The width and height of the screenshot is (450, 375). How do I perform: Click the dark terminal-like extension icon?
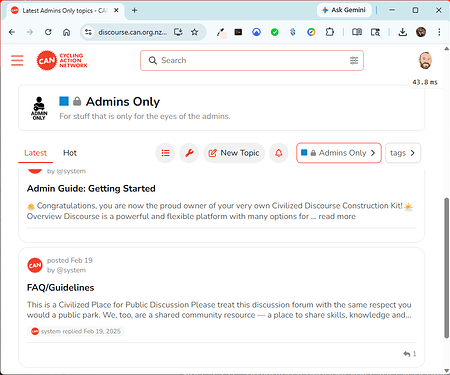pyautogui.click(x=238, y=32)
